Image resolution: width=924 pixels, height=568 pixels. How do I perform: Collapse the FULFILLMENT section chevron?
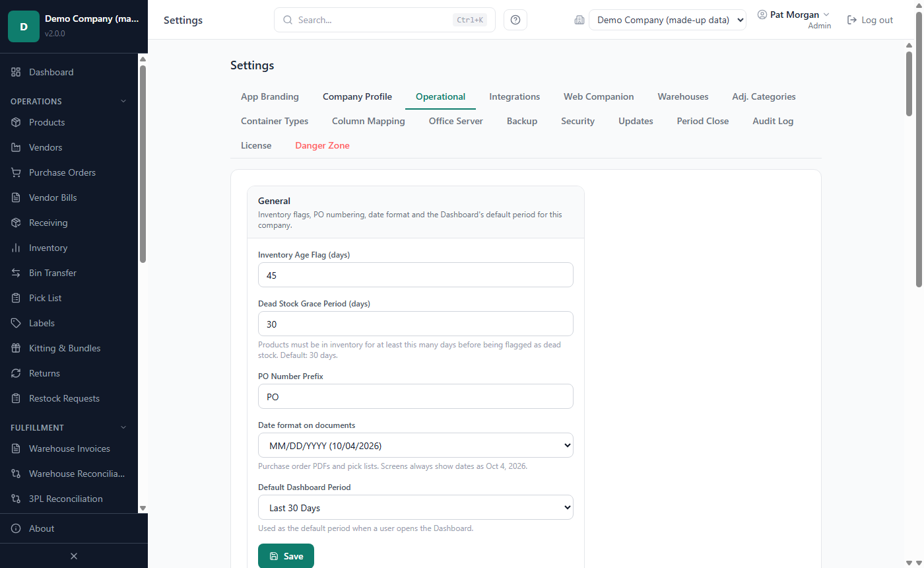coord(123,427)
